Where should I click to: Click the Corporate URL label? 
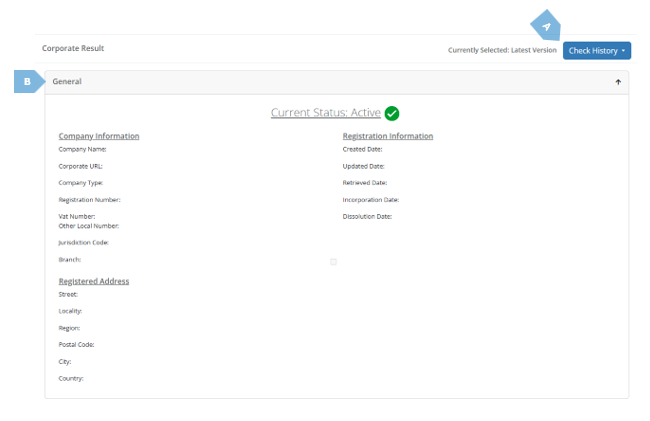click(x=80, y=166)
